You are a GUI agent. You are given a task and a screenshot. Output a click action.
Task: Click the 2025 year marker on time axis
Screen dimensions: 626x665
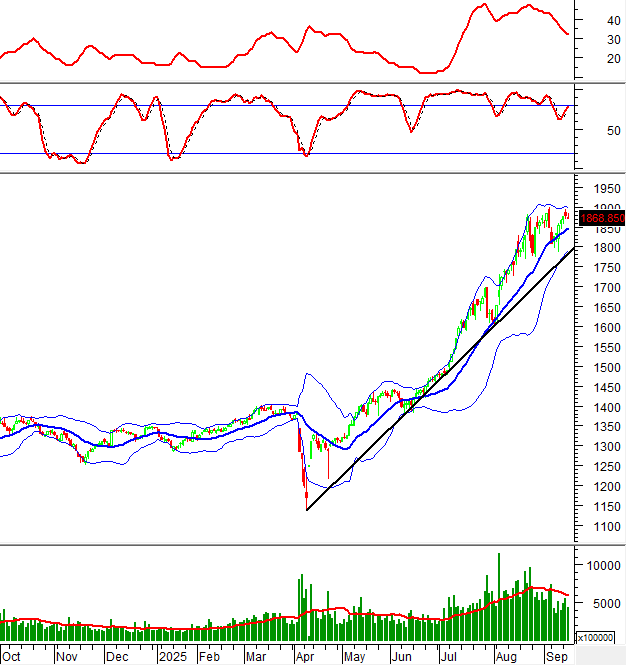[172, 657]
